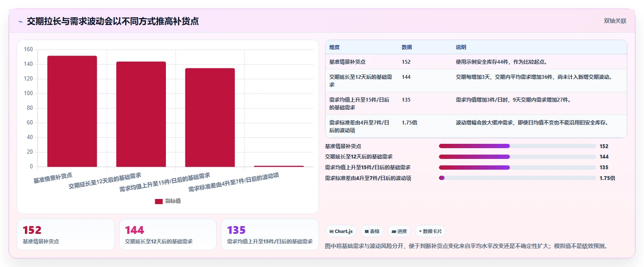Screen dimensions: 644x267
Task: Open the 144 交期延长 data card
Action: pos(168,234)
